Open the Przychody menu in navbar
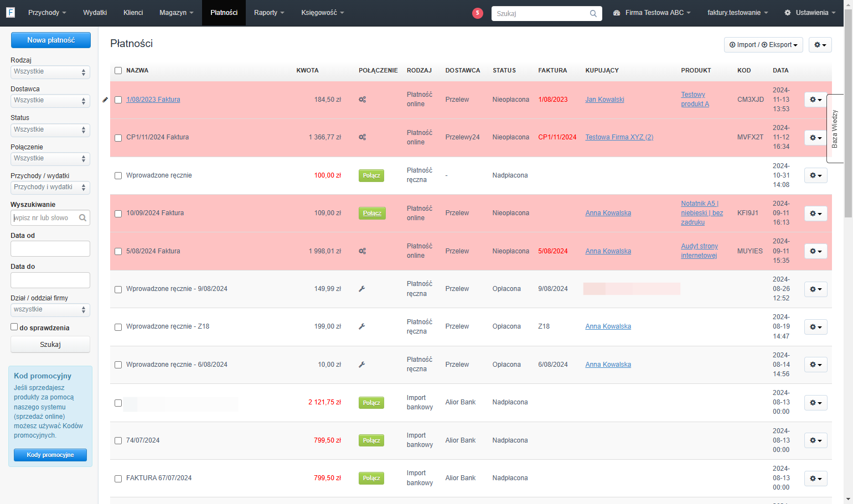Viewport: 853px width, 504px height. pyautogui.click(x=47, y=13)
